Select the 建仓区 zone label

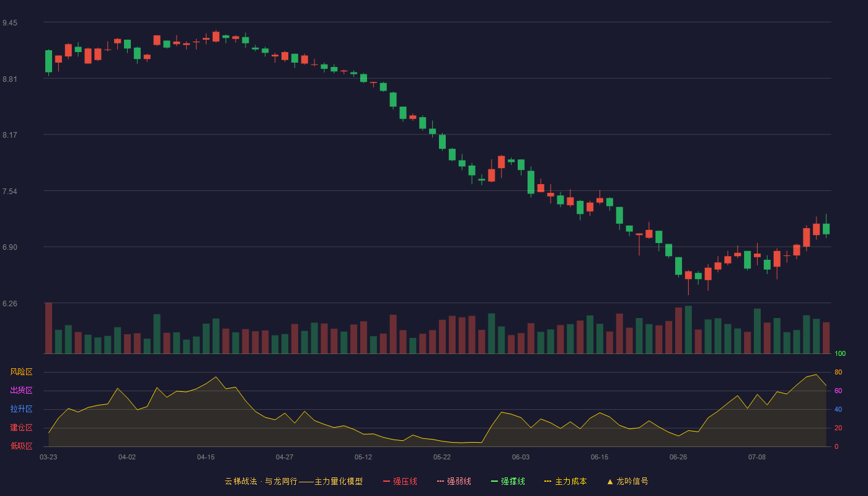coord(21,428)
